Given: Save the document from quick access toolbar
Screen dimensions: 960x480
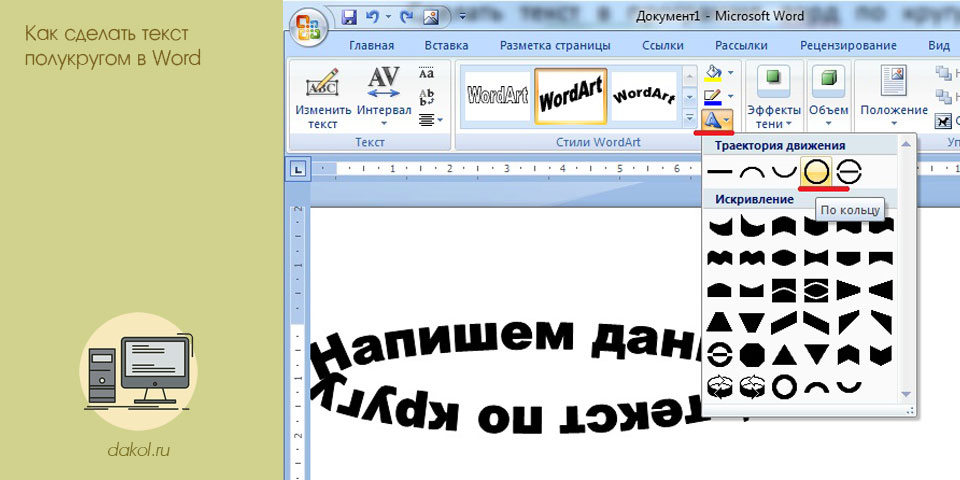Looking at the screenshot, I should 349,18.
